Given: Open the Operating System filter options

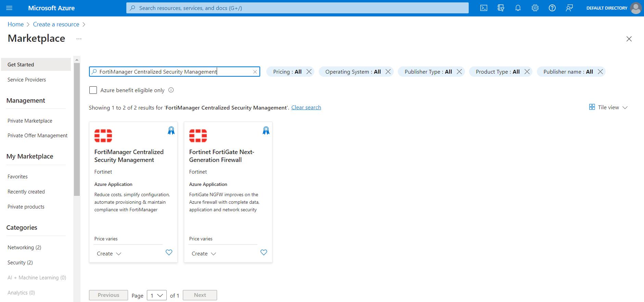Looking at the screenshot, I should pyautogui.click(x=353, y=72).
